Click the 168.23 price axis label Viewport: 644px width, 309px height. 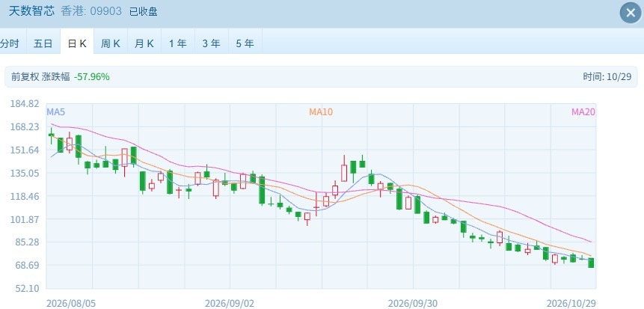coord(25,127)
